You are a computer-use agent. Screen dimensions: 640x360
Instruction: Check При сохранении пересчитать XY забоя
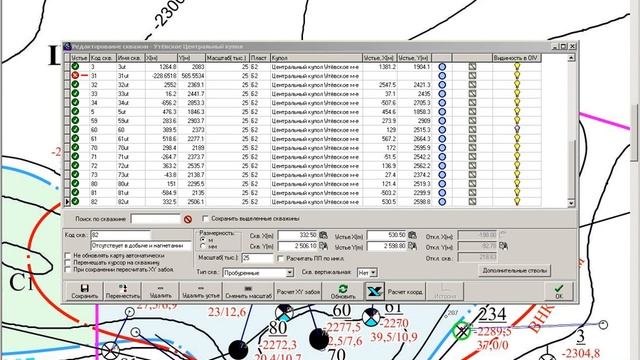click(x=68, y=269)
